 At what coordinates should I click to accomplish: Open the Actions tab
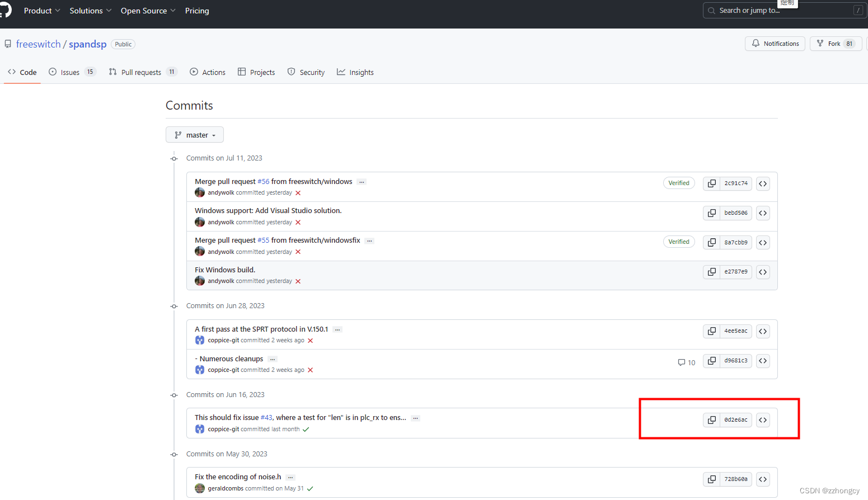208,72
